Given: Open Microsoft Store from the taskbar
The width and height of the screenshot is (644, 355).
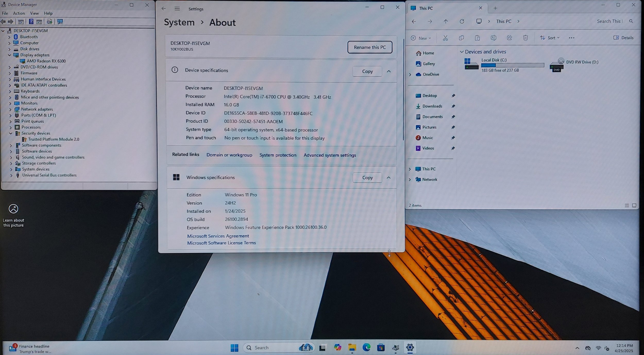Looking at the screenshot, I should (x=381, y=348).
